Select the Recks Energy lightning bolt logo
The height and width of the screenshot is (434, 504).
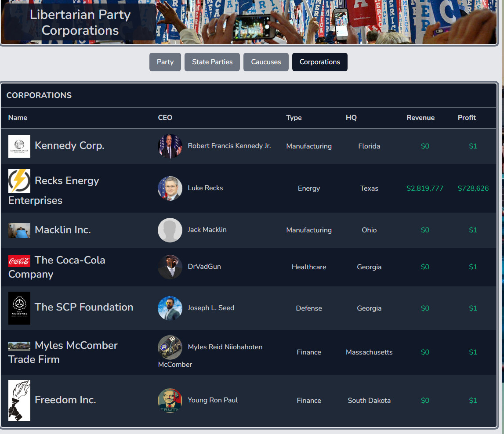click(x=19, y=181)
